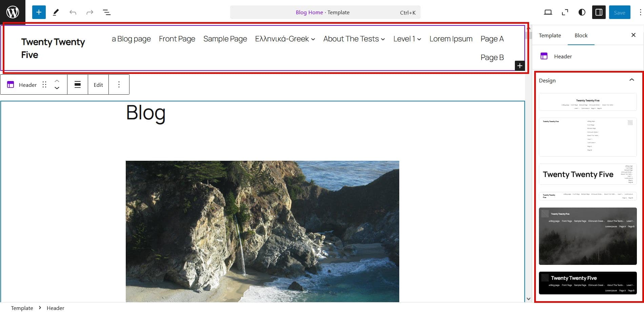
Task: Click the Page B menu link
Action: point(492,58)
